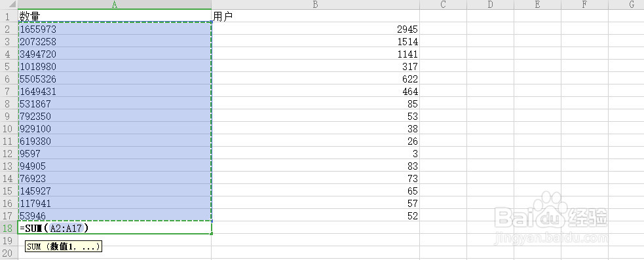Select cell with value 57
This screenshot has width=644, height=260.
(315, 203)
